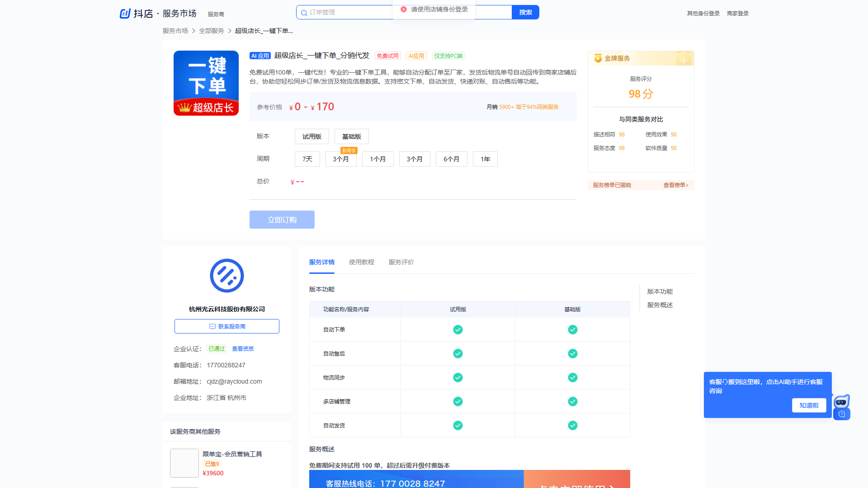Image resolution: width=868 pixels, height=488 pixels.
Task: Click the ¥39600 price text
Action: coord(213,473)
